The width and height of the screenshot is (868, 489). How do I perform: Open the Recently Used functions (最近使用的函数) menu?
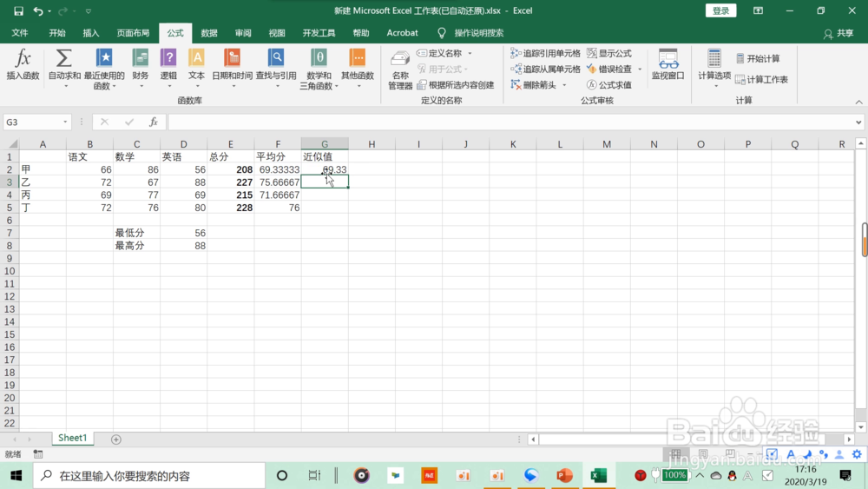(x=104, y=69)
